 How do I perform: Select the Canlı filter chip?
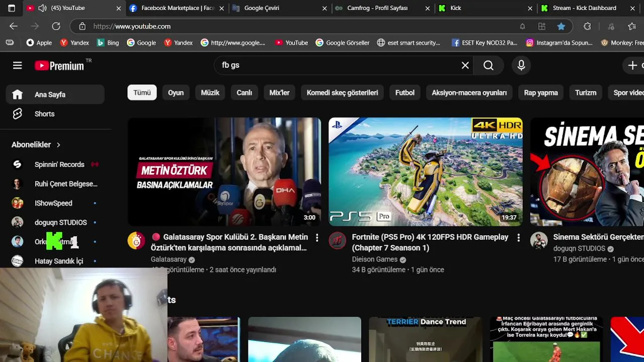tap(245, 93)
